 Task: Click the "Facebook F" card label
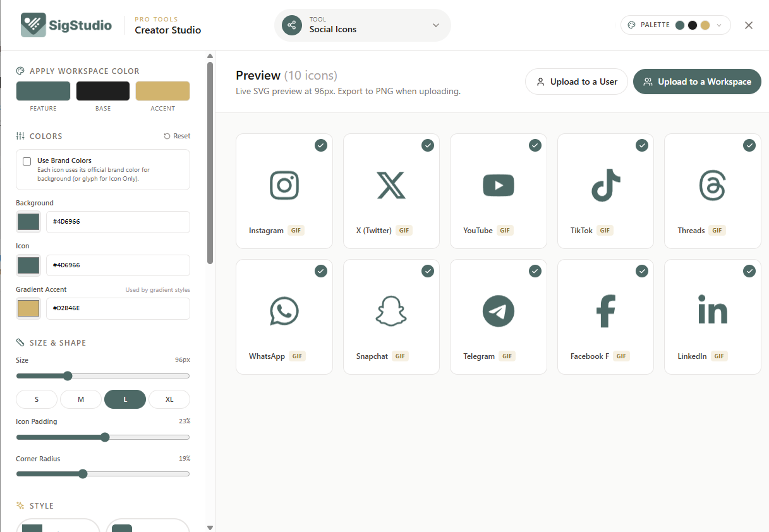590,356
